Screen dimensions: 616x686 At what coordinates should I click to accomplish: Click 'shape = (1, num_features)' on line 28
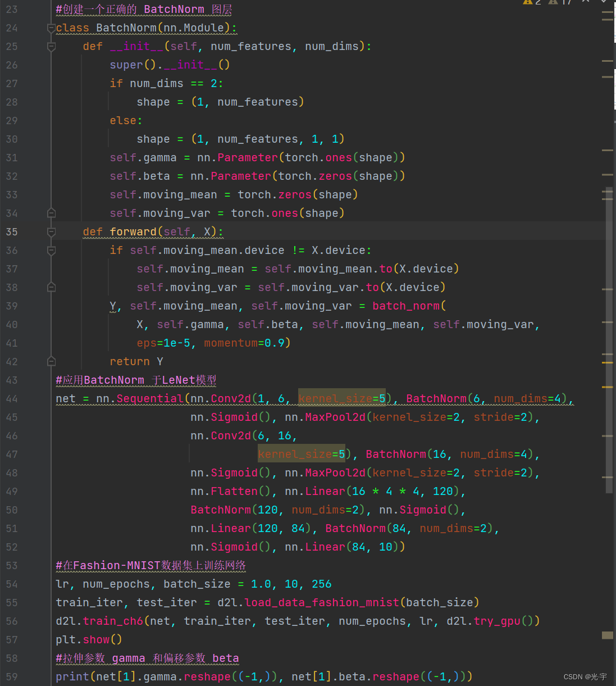pyautogui.click(x=221, y=102)
